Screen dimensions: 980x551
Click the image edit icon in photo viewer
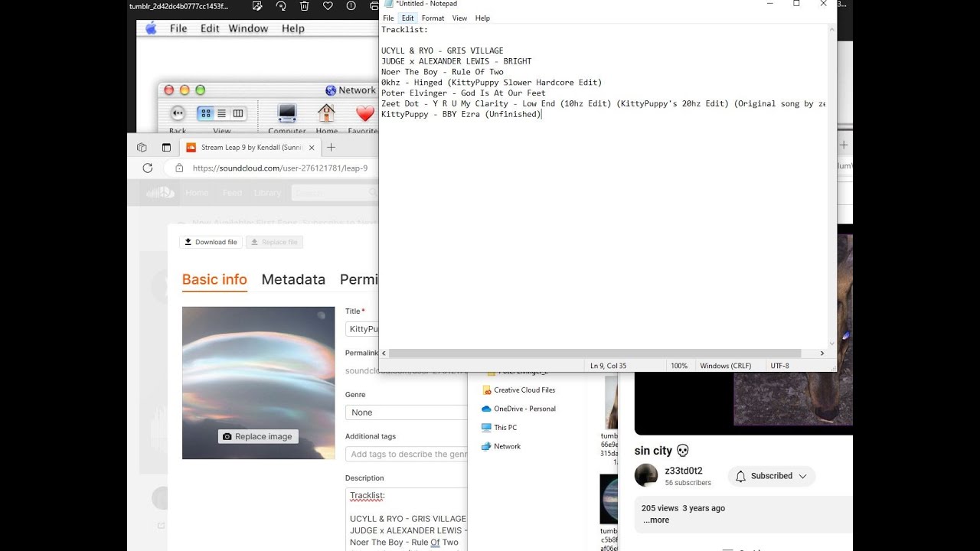[257, 6]
